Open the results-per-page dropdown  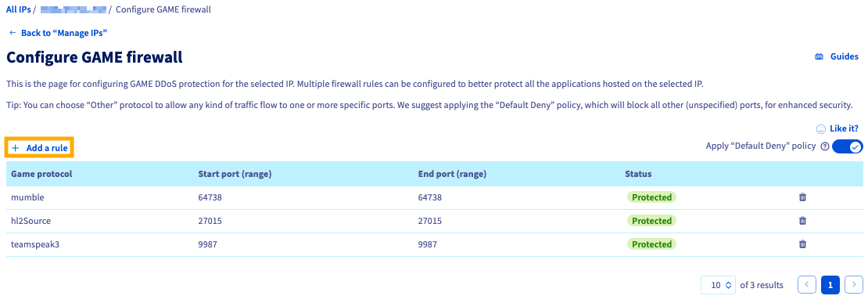(719, 285)
